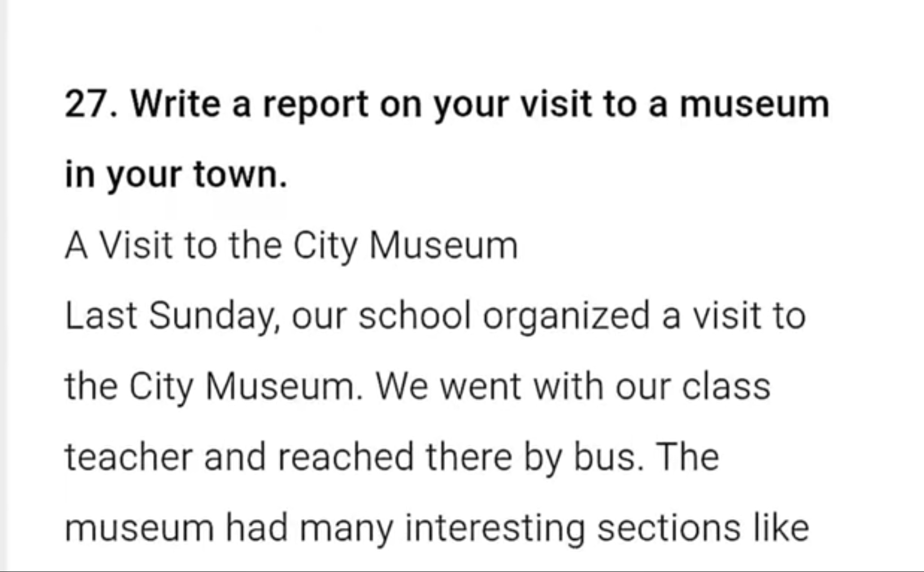Click the word 'reached'
Screen dimensions: 924x572
345,457
